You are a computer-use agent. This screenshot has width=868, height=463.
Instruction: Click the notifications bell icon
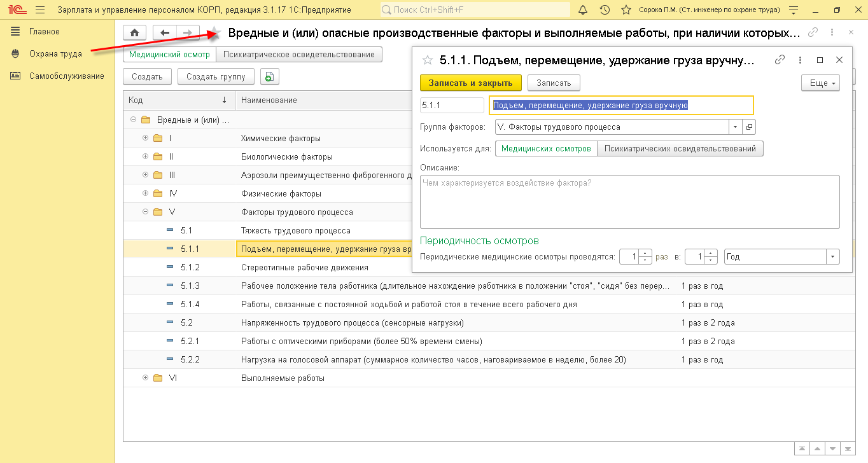[583, 10]
